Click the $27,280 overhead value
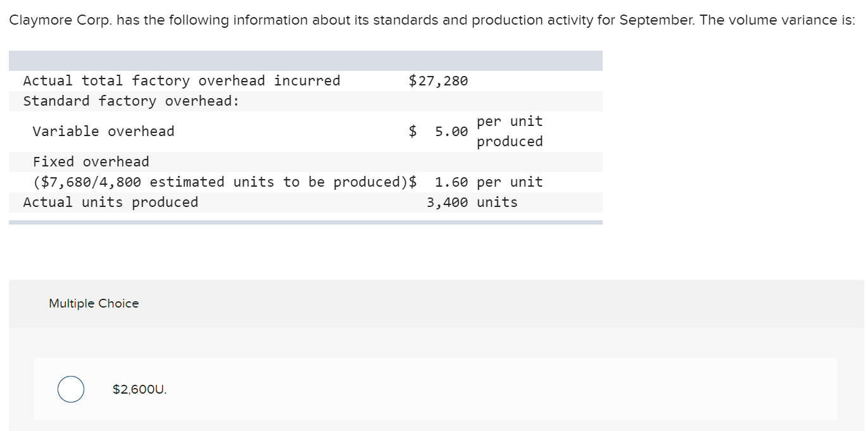 (438, 81)
